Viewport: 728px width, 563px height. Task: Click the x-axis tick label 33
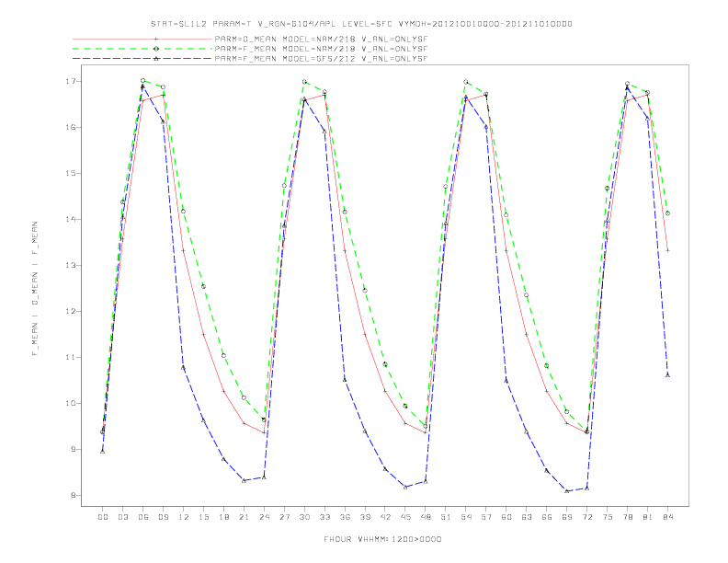[x=324, y=517]
